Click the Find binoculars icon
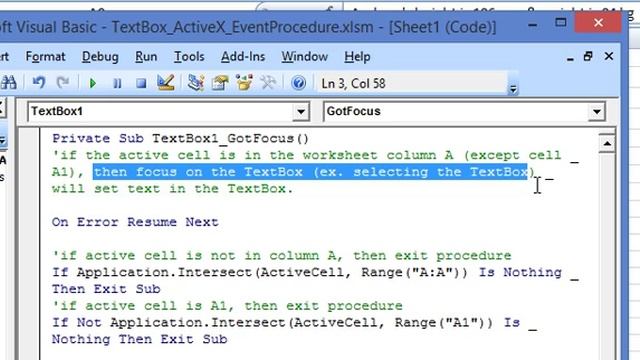The image size is (640, 360). click(9, 83)
